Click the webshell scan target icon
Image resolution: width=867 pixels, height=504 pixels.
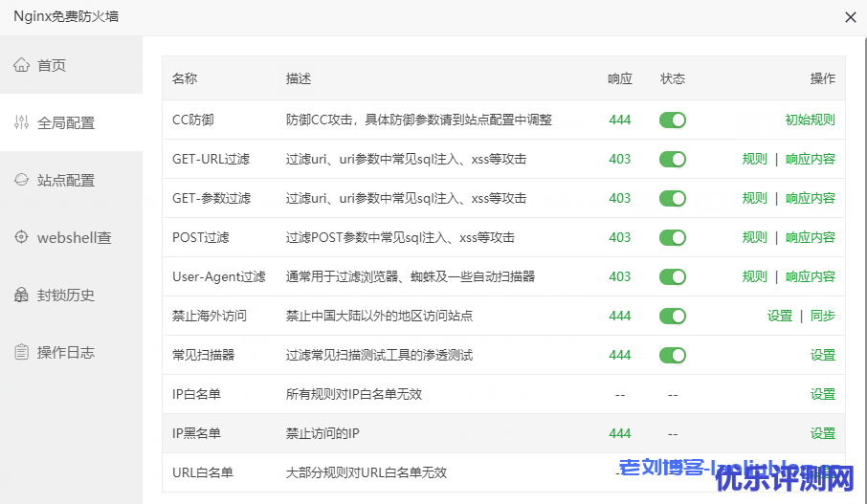tap(21, 237)
